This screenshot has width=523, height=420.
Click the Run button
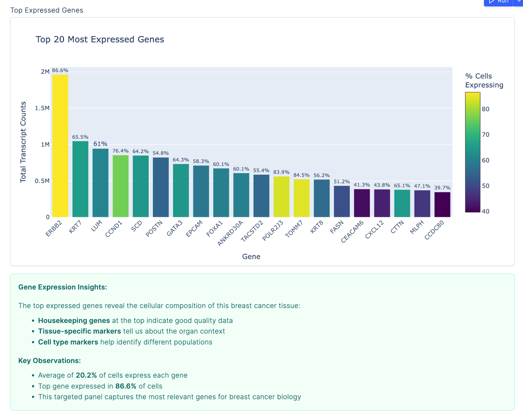point(498,2)
